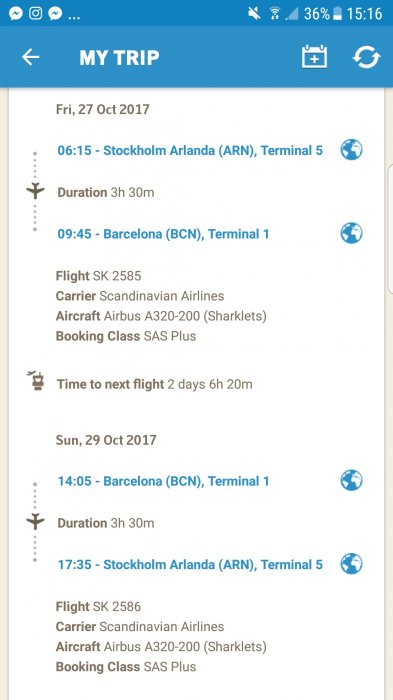
Task: Tap the refresh trip icon
Action: 366,57
